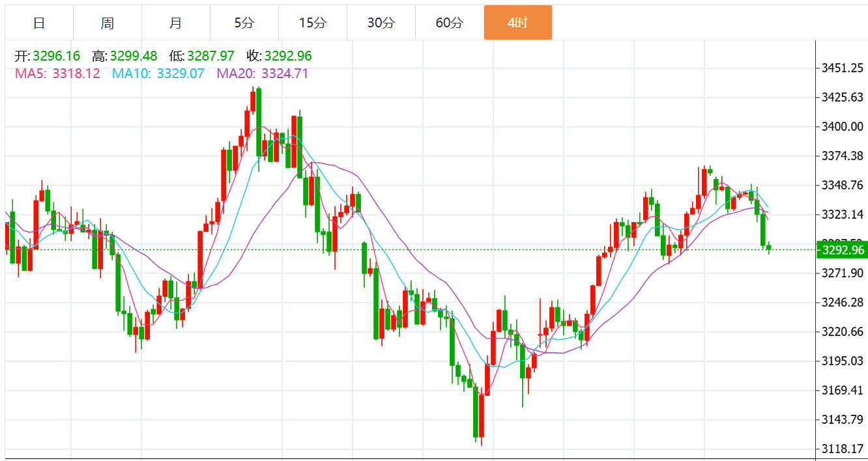Click the MA10: 3329.07 indicator label
The image size is (868, 461).
point(158,74)
